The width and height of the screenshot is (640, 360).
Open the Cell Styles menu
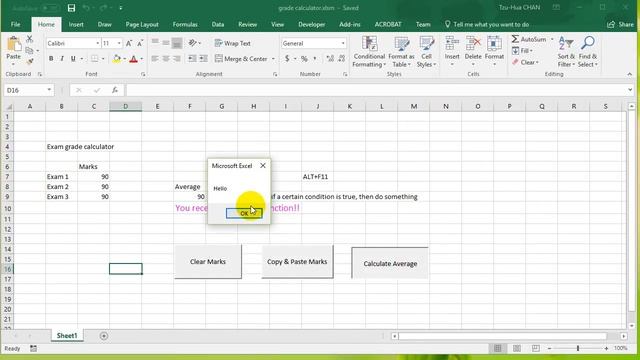coord(427,52)
